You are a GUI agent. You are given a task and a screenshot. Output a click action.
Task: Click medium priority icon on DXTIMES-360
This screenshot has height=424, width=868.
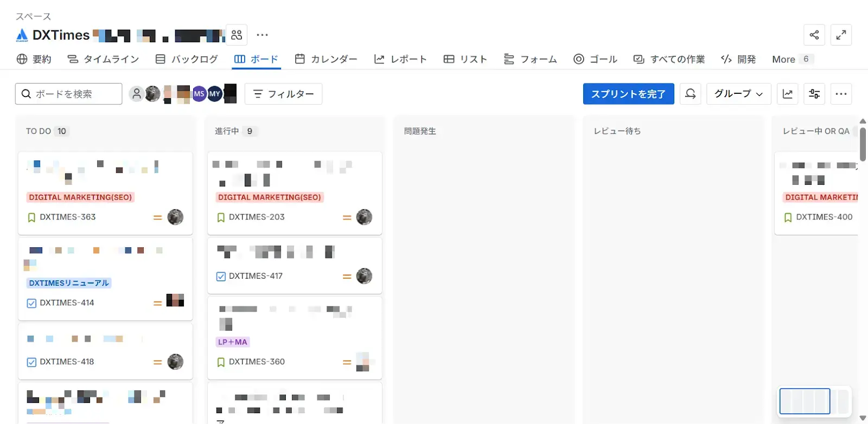(347, 362)
